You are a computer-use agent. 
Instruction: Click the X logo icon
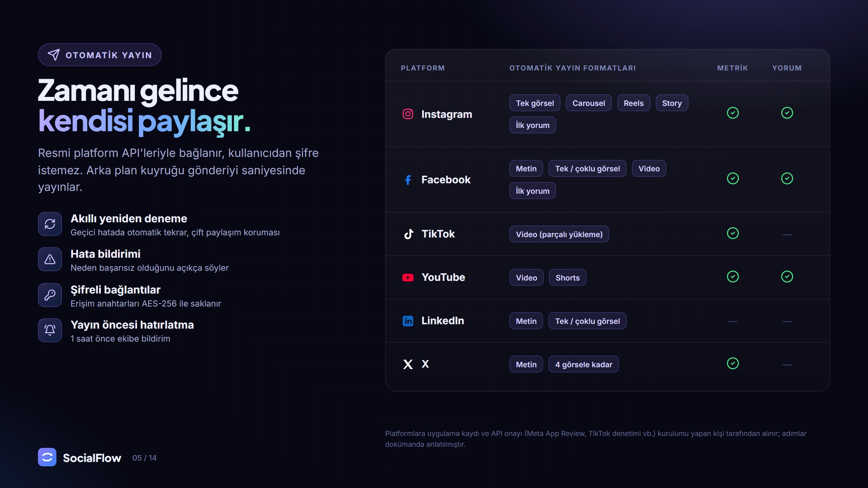pos(408,364)
